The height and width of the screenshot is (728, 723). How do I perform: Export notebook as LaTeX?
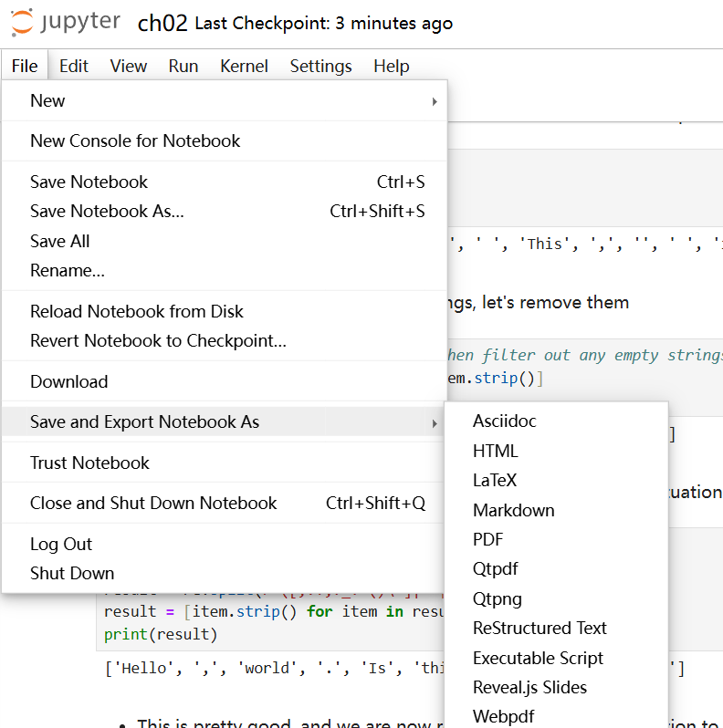pos(556,481)
